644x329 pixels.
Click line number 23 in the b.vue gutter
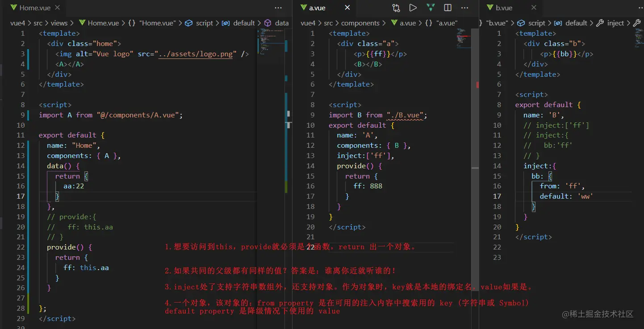pos(497,257)
